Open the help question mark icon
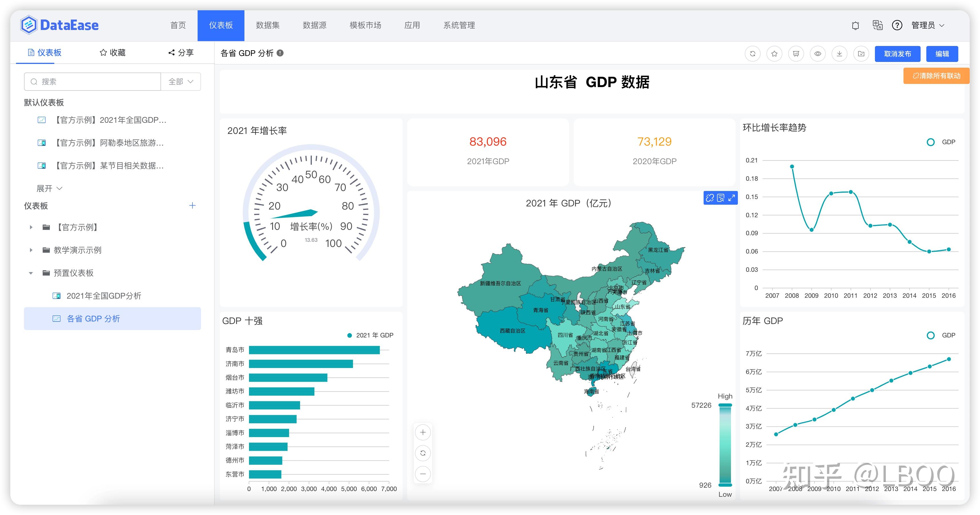980x515 pixels. 897,25
